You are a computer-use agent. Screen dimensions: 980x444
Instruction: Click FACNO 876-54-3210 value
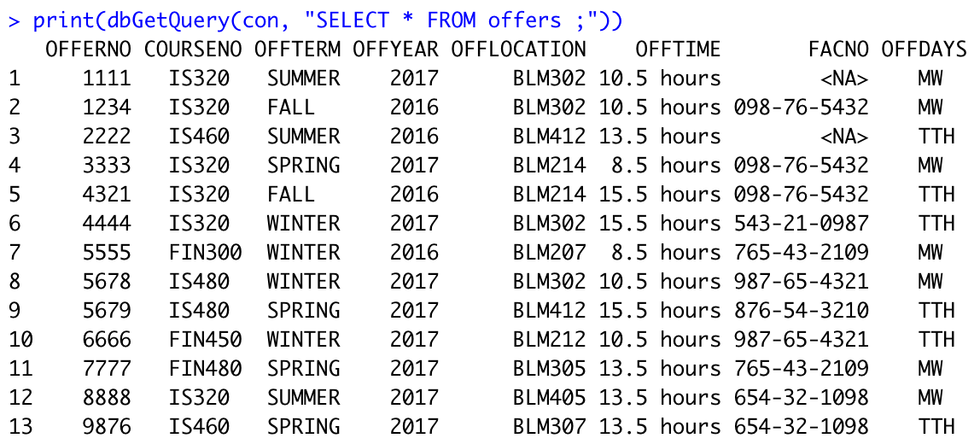[x=801, y=310]
